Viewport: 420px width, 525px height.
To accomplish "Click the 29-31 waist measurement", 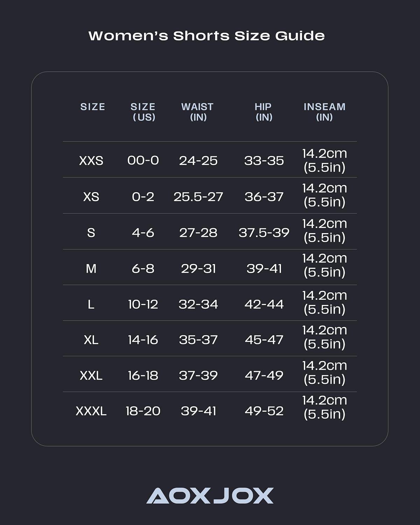I will tap(198, 268).
